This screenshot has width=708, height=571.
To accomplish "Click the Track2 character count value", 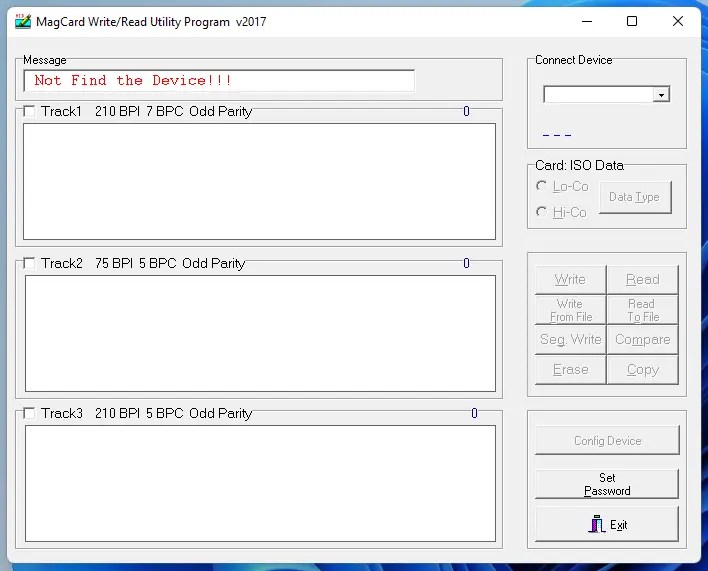I will click(x=466, y=263).
